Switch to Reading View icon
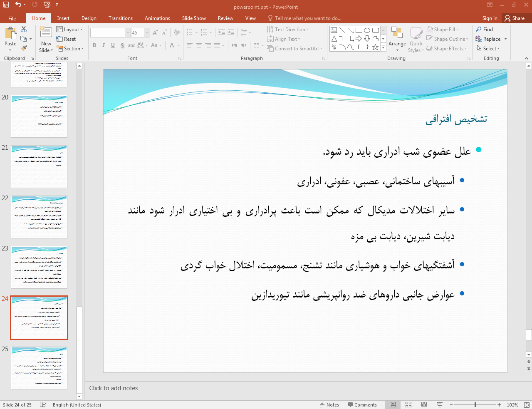Image resolution: width=532 pixels, height=409 pixels. tap(424, 404)
